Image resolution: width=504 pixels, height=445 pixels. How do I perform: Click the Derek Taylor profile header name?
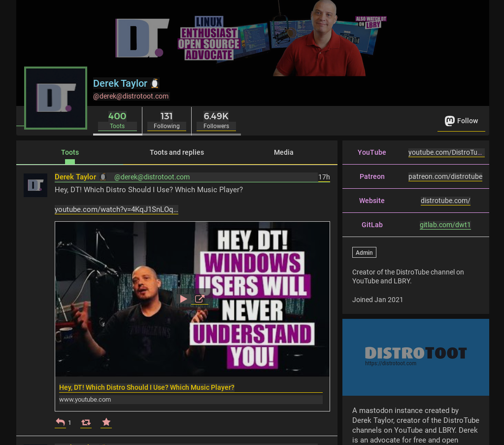click(x=120, y=84)
